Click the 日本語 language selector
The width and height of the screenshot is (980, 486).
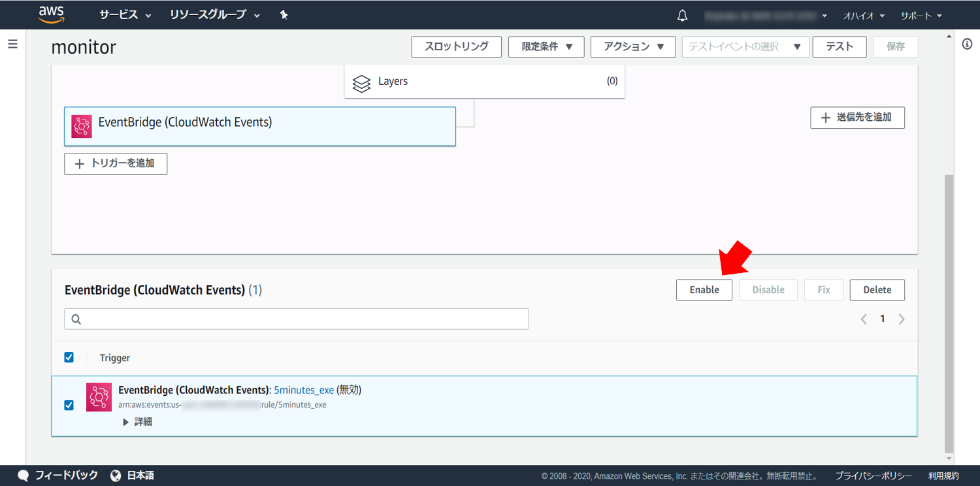(x=140, y=476)
